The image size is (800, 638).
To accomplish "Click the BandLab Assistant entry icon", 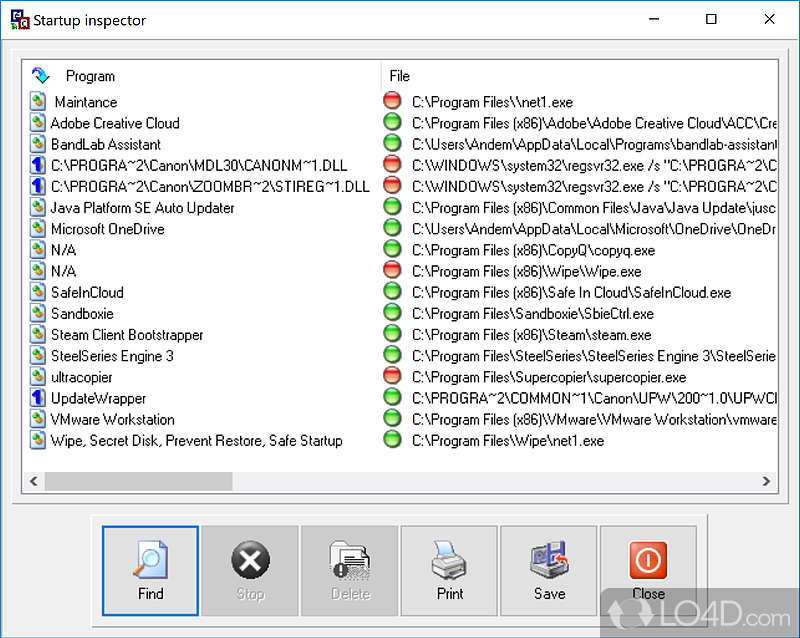I will click(37, 144).
